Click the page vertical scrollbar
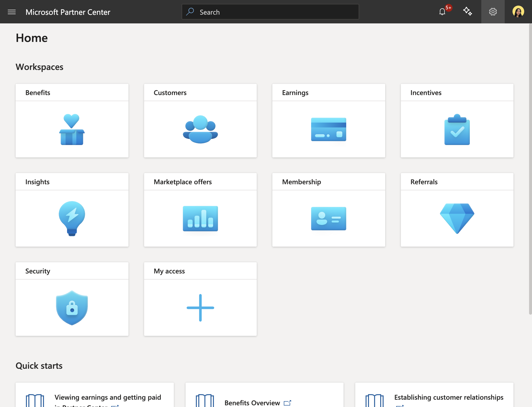 point(530,169)
